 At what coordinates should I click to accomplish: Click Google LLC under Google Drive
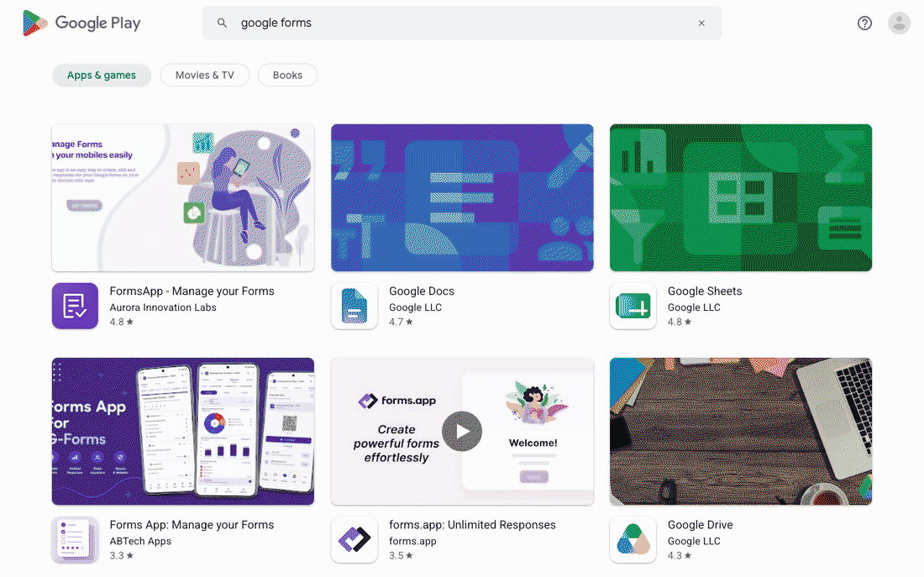coord(694,542)
